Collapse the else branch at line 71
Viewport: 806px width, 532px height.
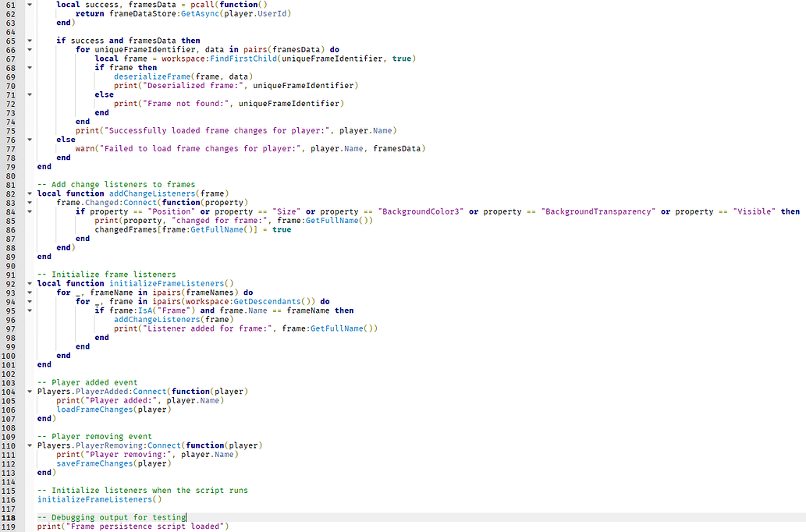(x=28, y=94)
